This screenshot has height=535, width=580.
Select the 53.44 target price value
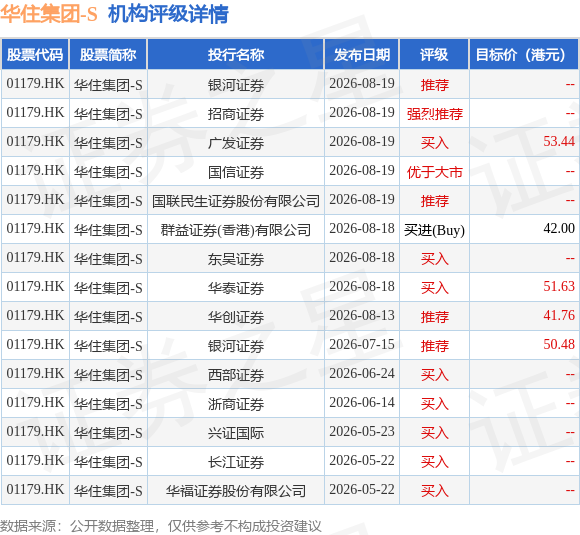pos(559,141)
